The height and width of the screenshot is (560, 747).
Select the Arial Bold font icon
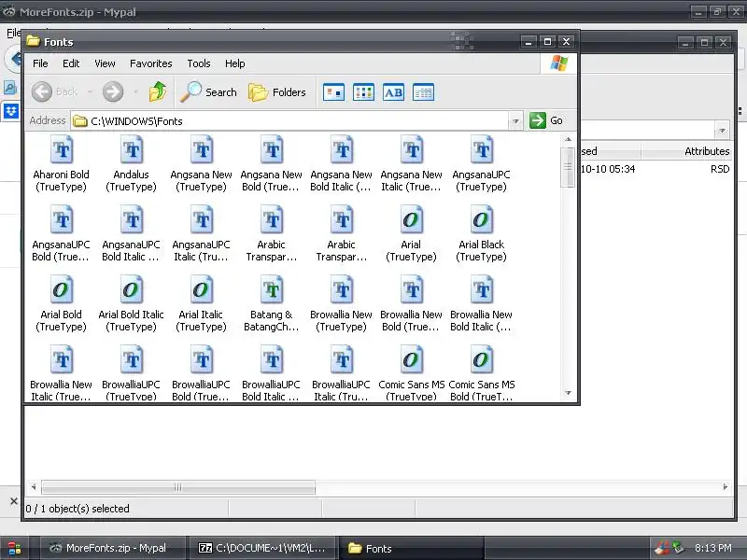click(x=62, y=289)
